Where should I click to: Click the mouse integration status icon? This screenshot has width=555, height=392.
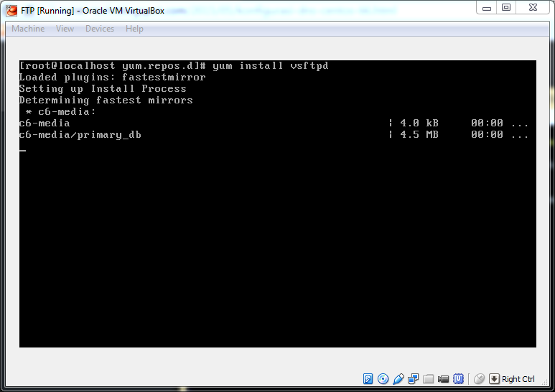[479, 379]
